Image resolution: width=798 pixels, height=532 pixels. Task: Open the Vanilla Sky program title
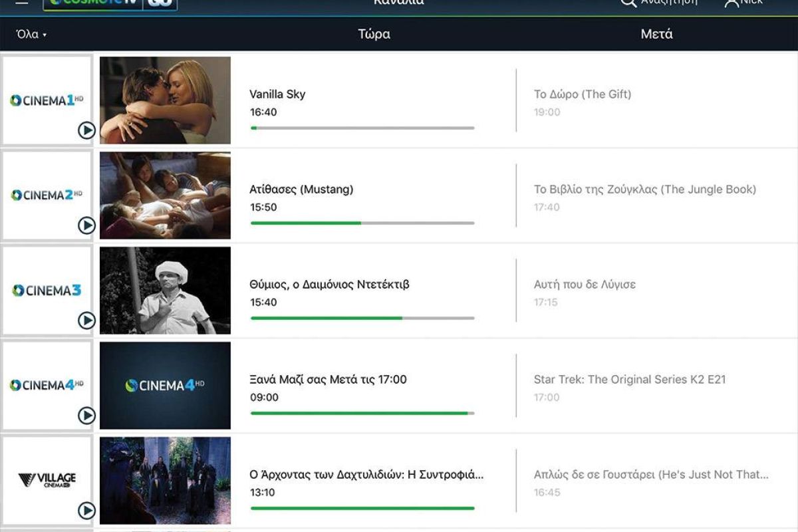tap(277, 94)
